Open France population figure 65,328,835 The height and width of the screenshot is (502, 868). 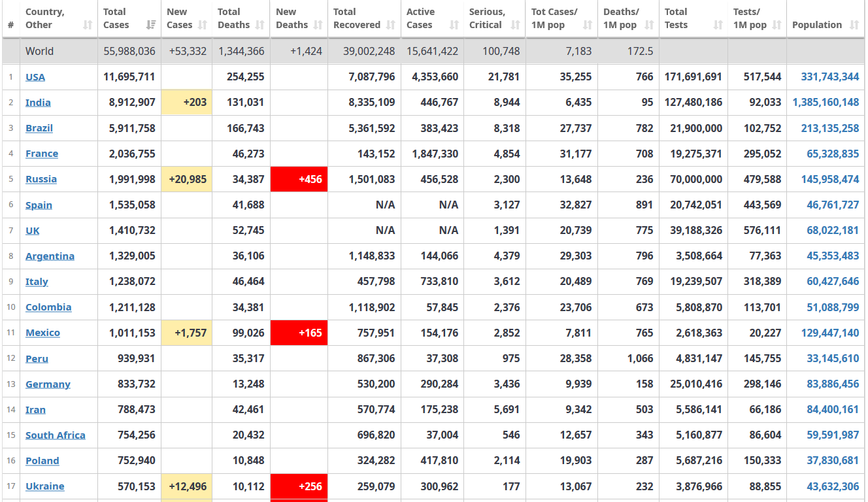[833, 154]
